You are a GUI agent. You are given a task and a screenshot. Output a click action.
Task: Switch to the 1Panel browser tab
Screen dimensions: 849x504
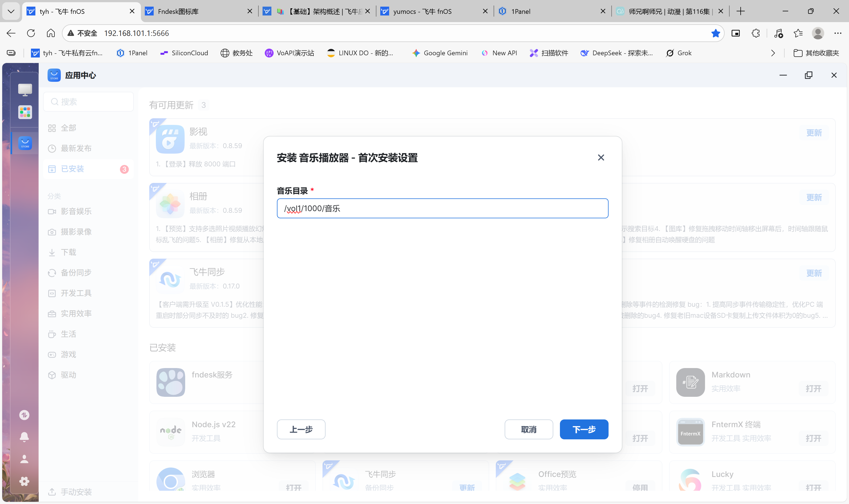[x=550, y=11]
